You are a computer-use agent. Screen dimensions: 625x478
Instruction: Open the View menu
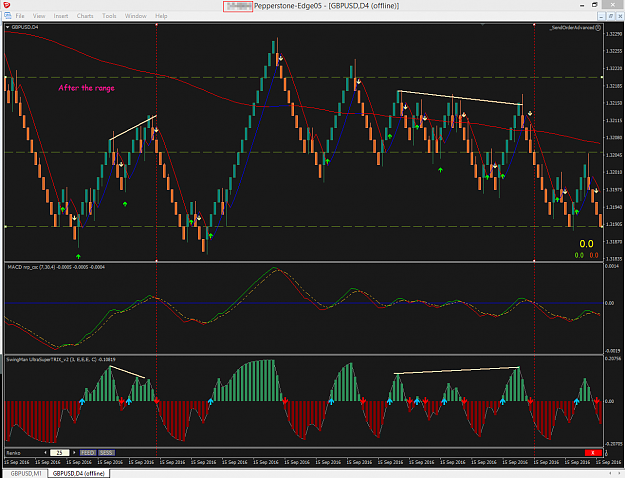[39, 16]
